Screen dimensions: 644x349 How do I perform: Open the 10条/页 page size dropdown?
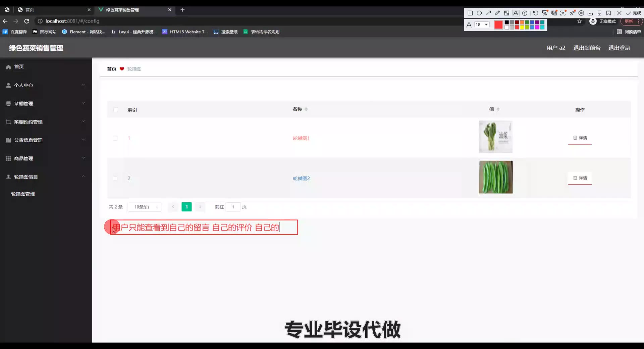click(x=145, y=207)
